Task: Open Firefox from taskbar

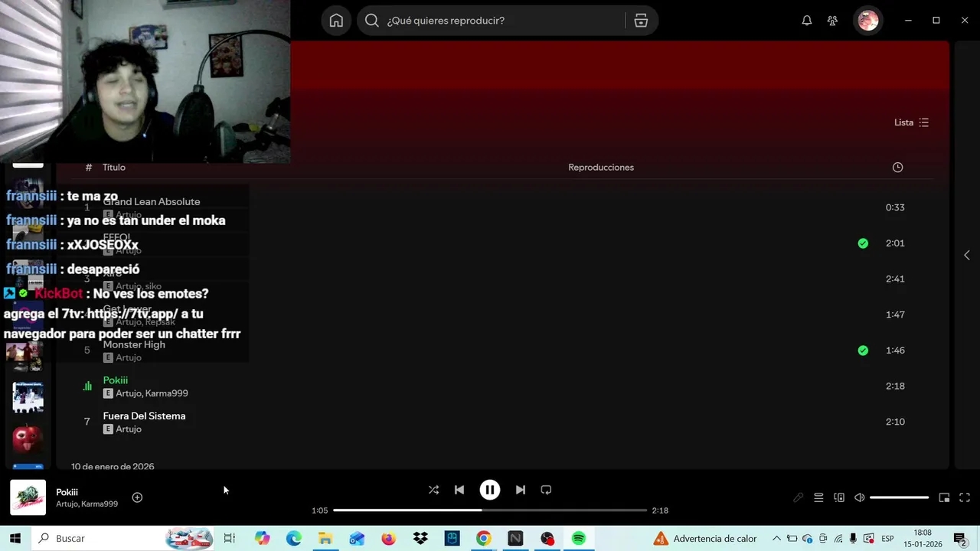Action: 388,539
